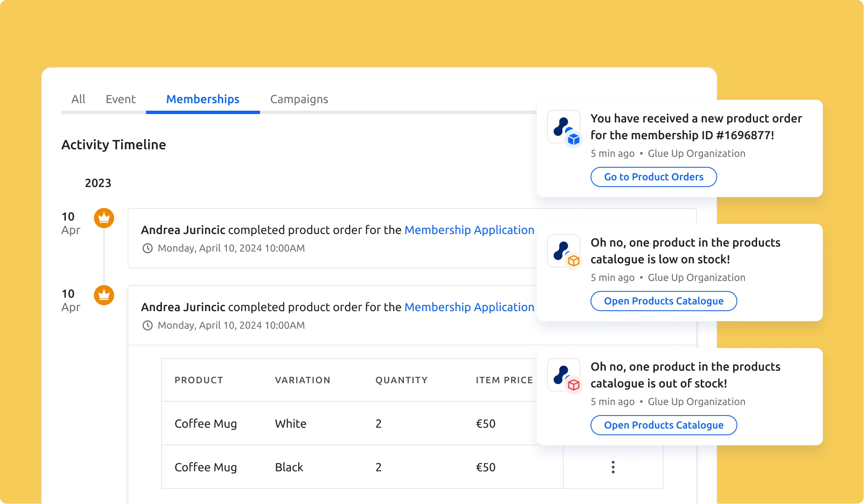Expand the Event tab section

pyautogui.click(x=120, y=99)
